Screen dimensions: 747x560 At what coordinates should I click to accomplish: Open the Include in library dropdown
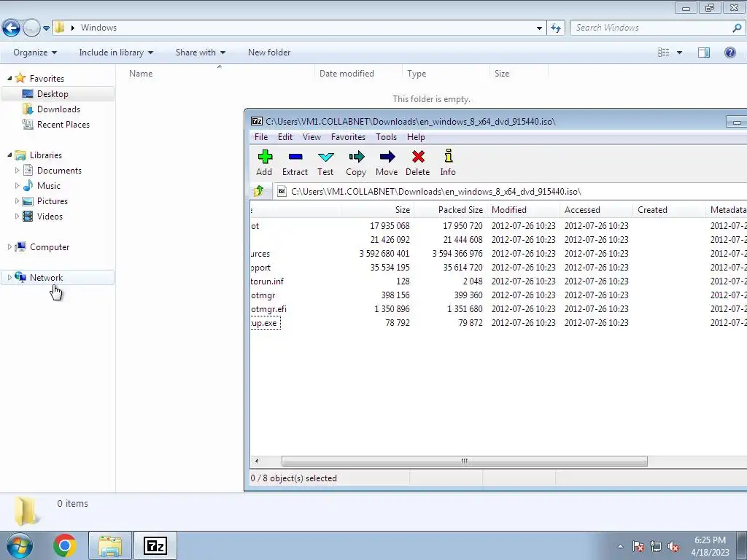116,52
